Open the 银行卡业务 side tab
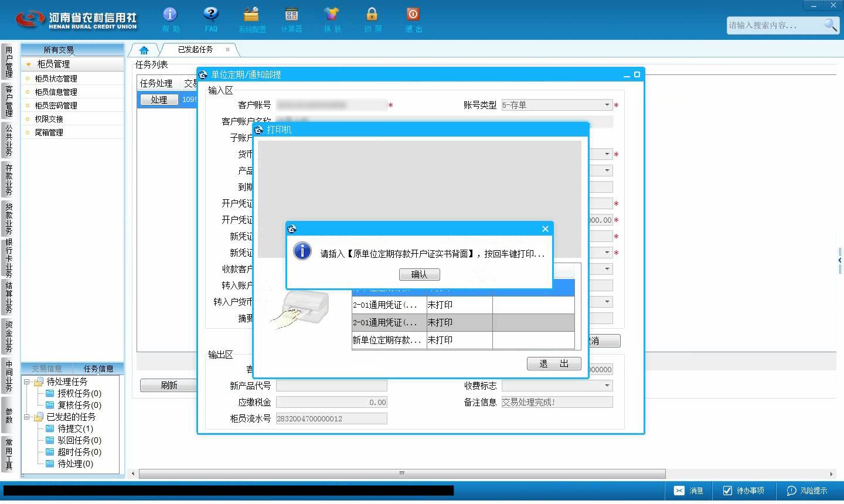This screenshot has height=504, width=844. pyautogui.click(x=8, y=258)
